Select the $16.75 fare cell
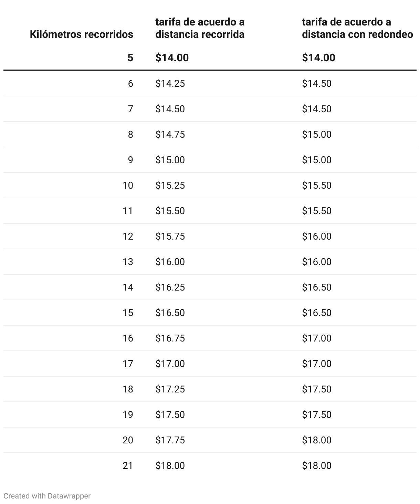 pyautogui.click(x=170, y=338)
